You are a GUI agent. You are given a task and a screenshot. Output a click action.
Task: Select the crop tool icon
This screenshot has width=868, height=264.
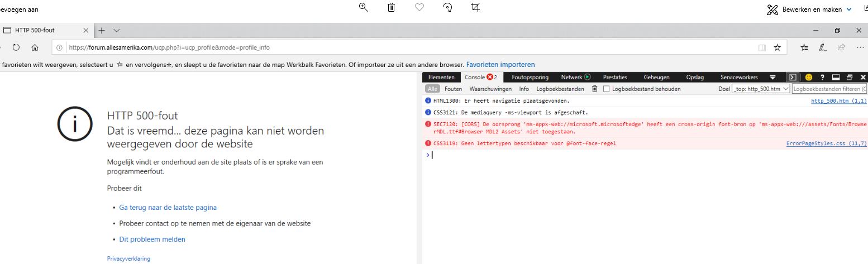pos(475,8)
